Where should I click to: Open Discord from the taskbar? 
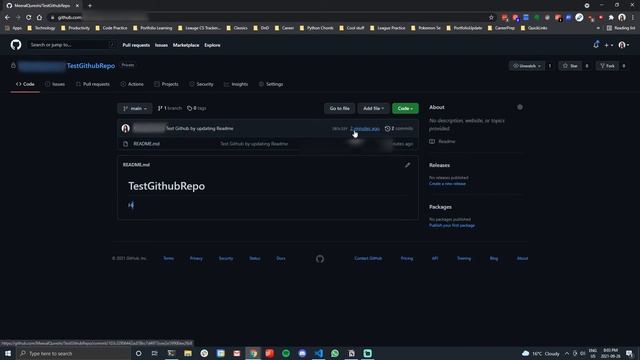(302, 353)
